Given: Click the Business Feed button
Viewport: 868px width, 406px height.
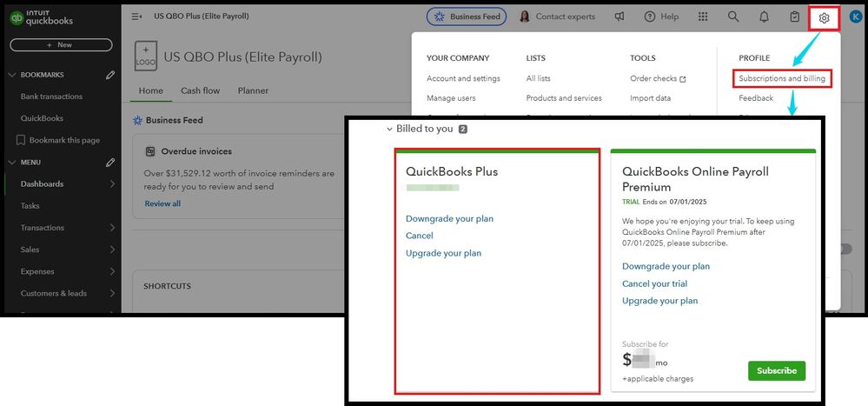Looking at the screenshot, I should pos(466,17).
